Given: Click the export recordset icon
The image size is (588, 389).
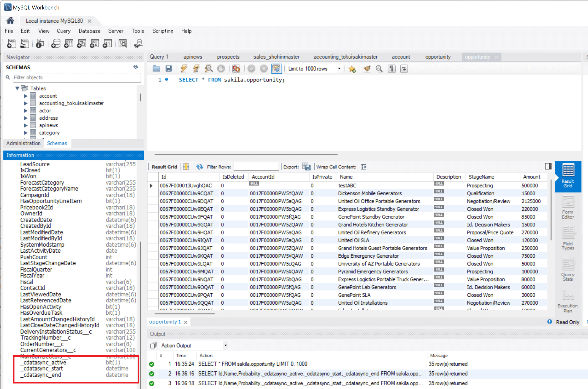Looking at the screenshot, I should (x=306, y=167).
